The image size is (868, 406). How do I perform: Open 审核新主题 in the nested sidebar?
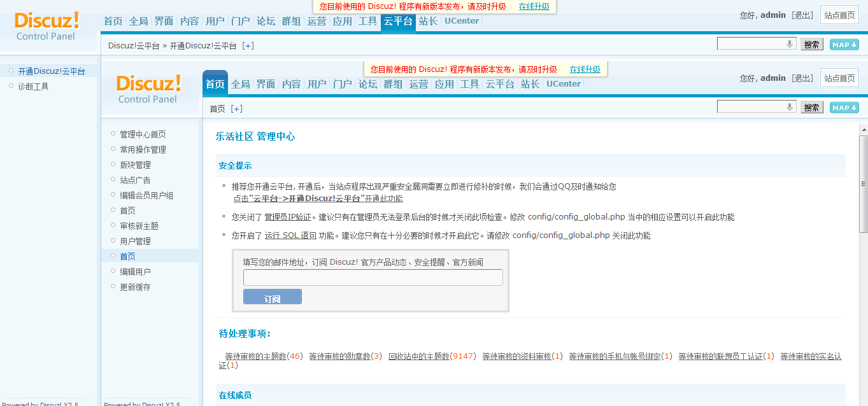pos(139,226)
